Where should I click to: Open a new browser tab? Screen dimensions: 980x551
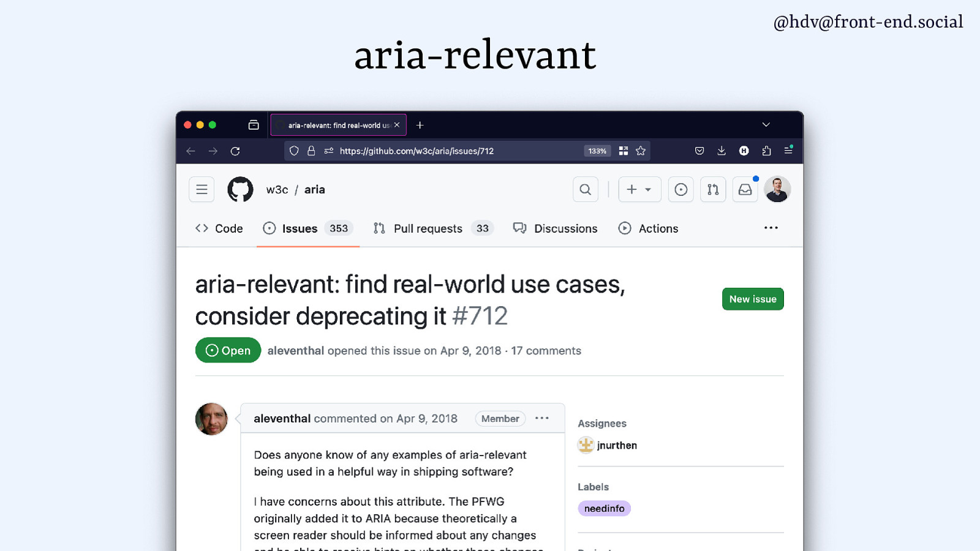pyautogui.click(x=420, y=125)
